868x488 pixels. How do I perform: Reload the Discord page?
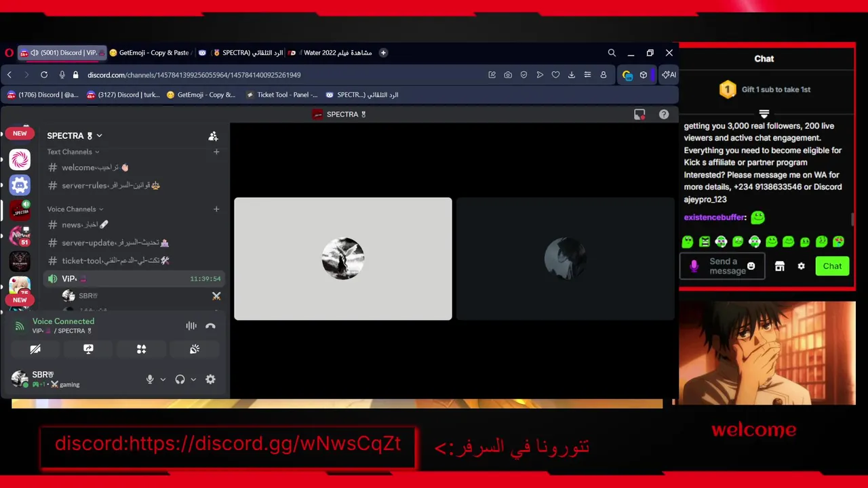pos(44,75)
